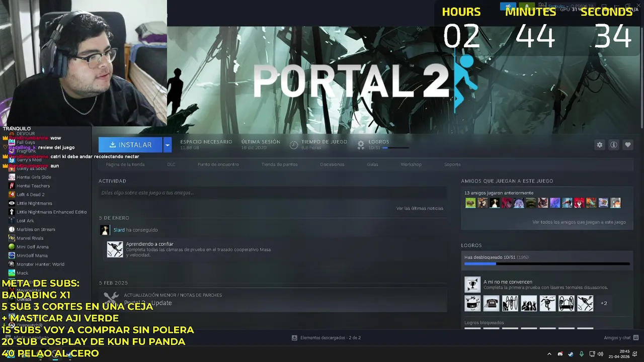
Task: Click Slard username link
Action: 119,230
